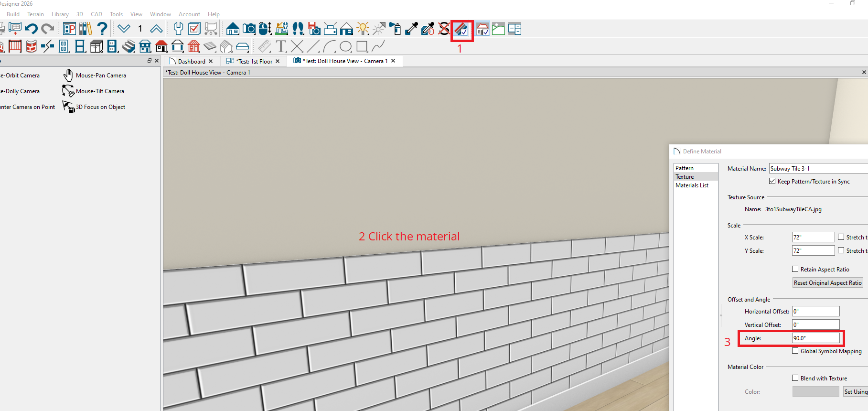The height and width of the screenshot is (411, 868).
Task: Choose the Mouse-Pan Camera hand tool
Action: pos(68,76)
